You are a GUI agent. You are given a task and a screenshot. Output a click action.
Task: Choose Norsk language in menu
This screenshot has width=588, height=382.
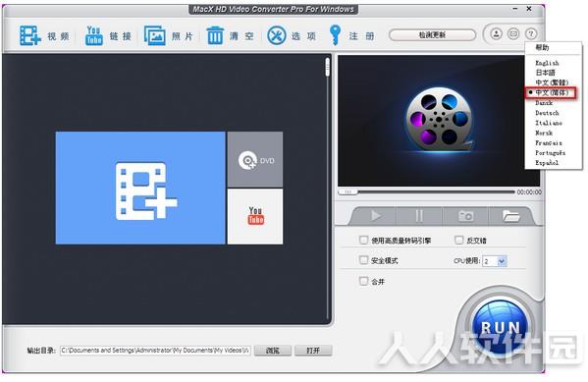point(544,133)
